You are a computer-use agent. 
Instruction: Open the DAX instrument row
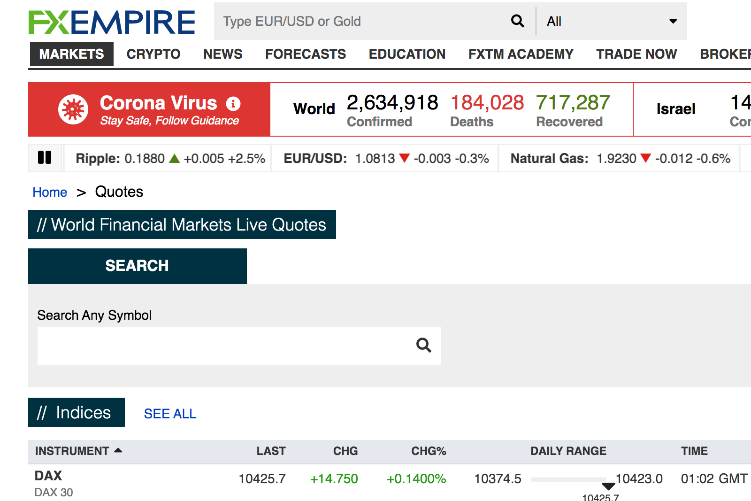coord(389,483)
